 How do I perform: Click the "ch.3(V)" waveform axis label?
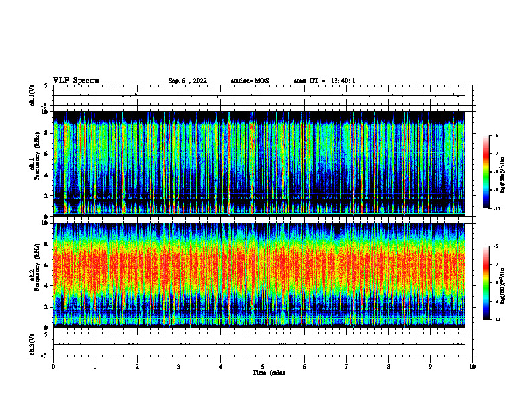pos(32,345)
